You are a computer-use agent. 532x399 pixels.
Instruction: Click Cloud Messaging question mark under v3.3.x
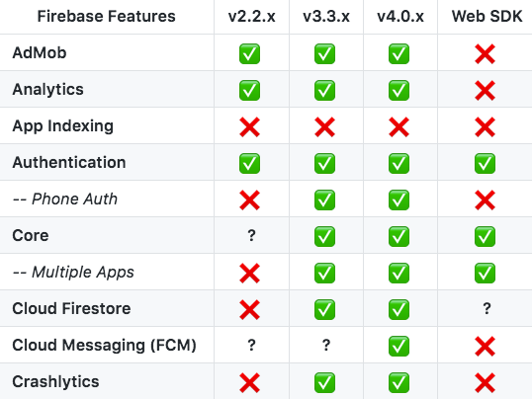(326, 345)
